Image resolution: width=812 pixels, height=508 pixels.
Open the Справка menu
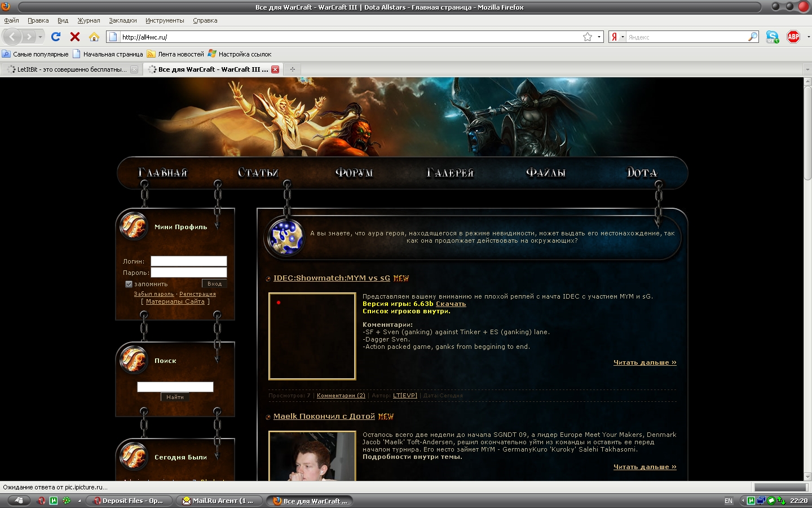pyautogui.click(x=205, y=20)
